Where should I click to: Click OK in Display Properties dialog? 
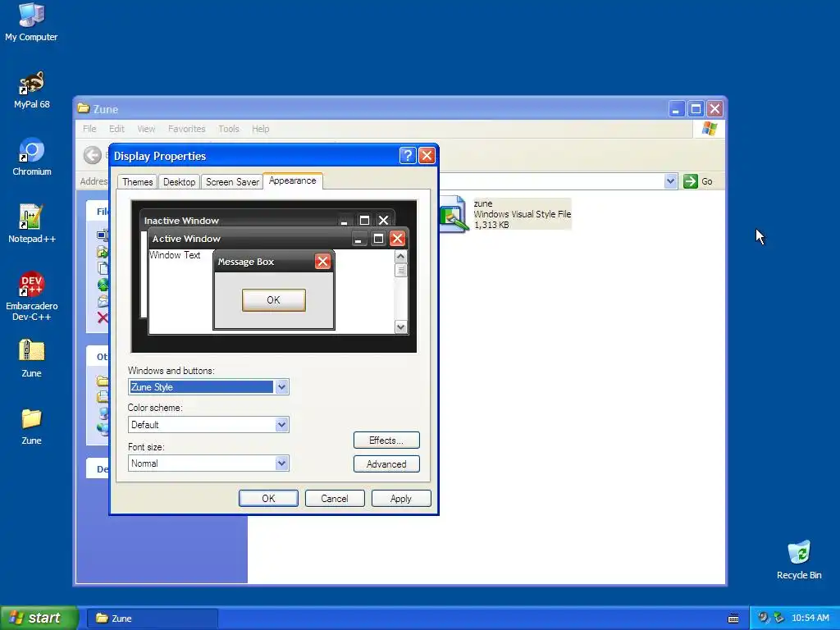tap(268, 498)
